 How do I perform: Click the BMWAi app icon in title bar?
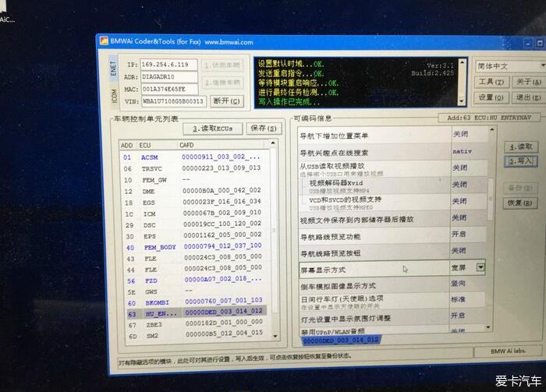[x=104, y=41]
